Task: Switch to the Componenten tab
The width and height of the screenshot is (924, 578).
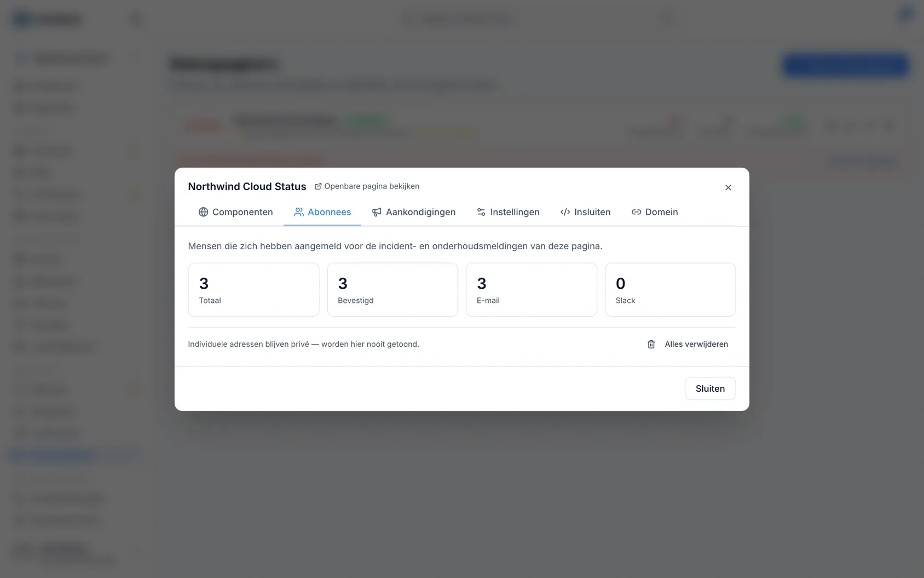Action: coord(235,212)
